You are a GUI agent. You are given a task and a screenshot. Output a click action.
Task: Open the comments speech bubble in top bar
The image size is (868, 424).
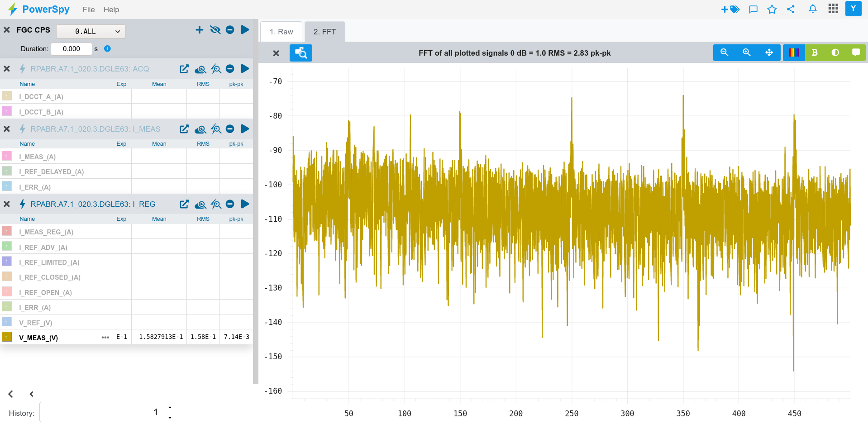point(754,9)
